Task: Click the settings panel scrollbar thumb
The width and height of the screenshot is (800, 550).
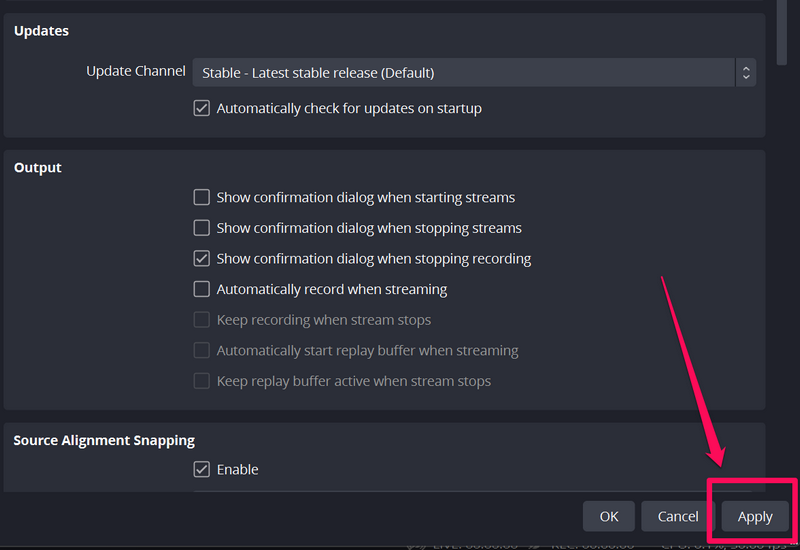Action: 783,30
